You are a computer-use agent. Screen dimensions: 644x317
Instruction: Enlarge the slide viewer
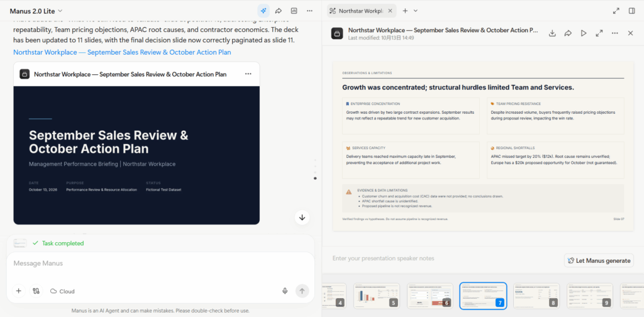pos(599,33)
